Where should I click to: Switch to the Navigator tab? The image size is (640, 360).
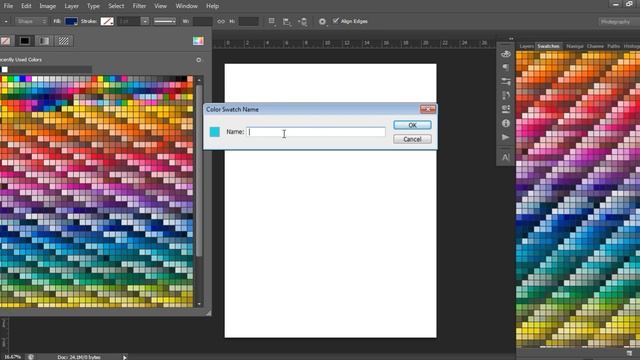coord(575,46)
